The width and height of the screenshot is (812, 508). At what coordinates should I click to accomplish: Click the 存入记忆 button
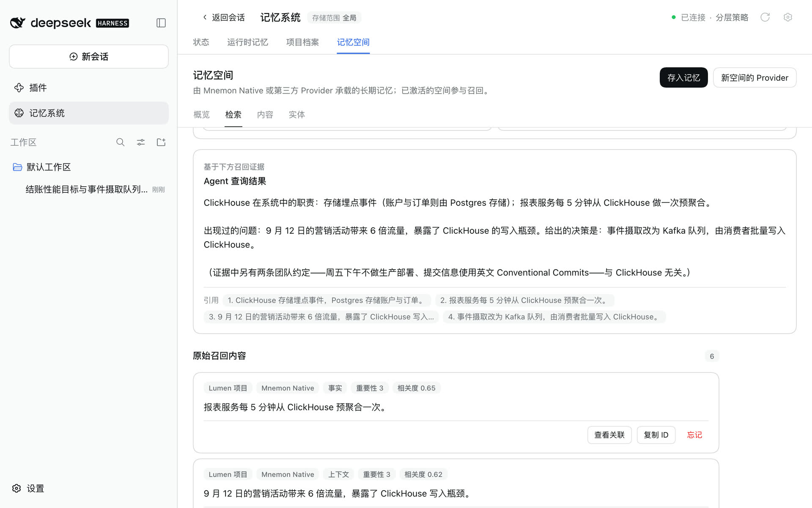tap(683, 78)
